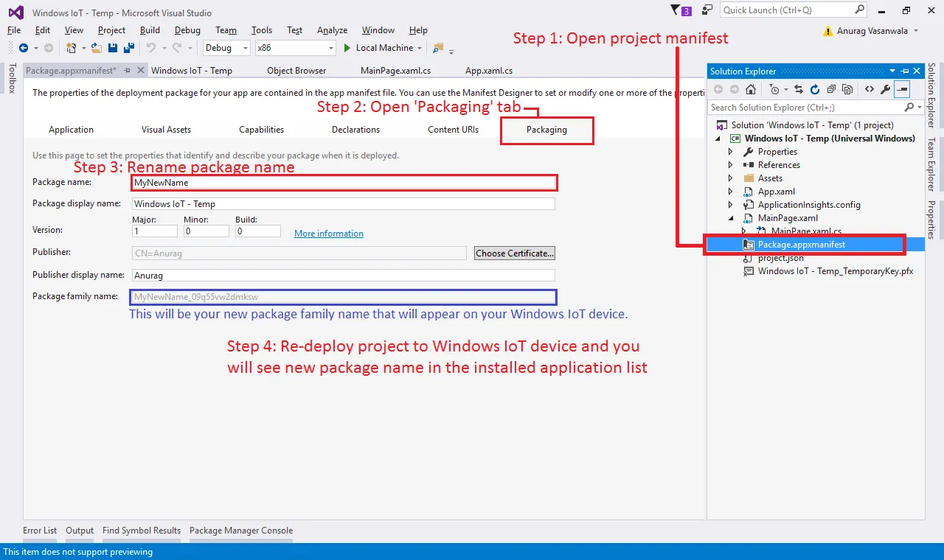944x560 pixels.
Task: Refresh the Solution Explorer
Action: coord(815,89)
